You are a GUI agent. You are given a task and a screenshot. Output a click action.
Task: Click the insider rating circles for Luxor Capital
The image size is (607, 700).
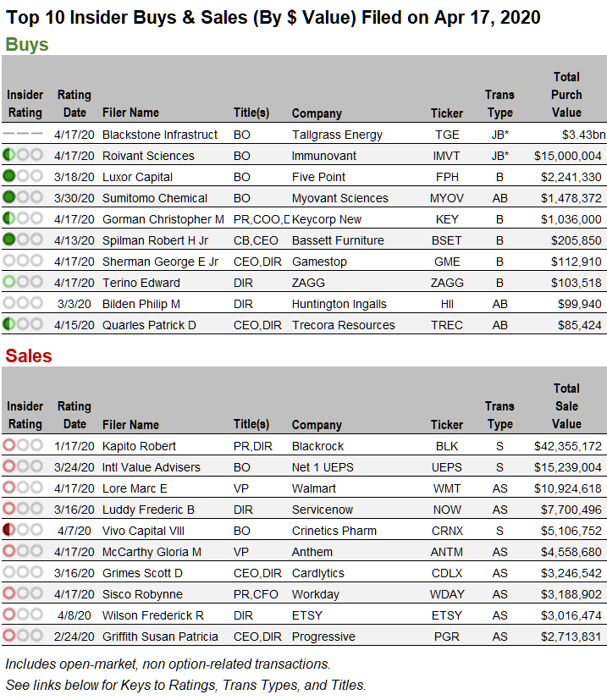tap(24, 177)
